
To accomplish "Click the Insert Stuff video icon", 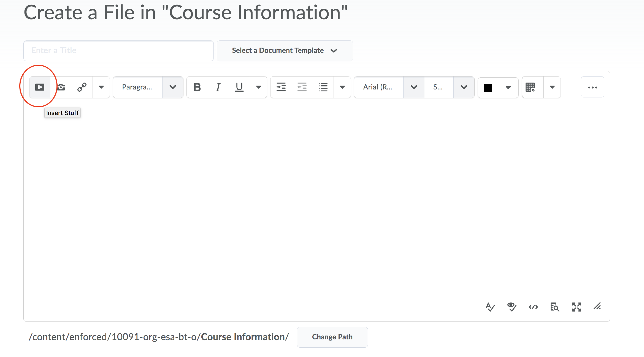I will click(x=40, y=87).
